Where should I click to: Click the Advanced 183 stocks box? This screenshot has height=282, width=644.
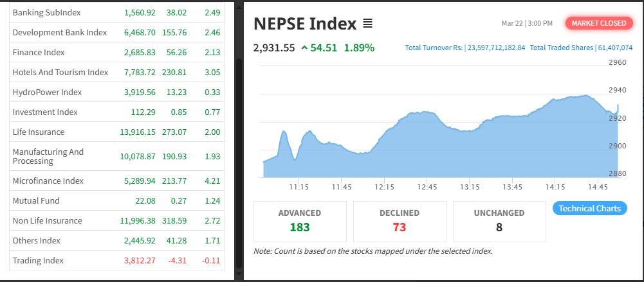[300, 220]
